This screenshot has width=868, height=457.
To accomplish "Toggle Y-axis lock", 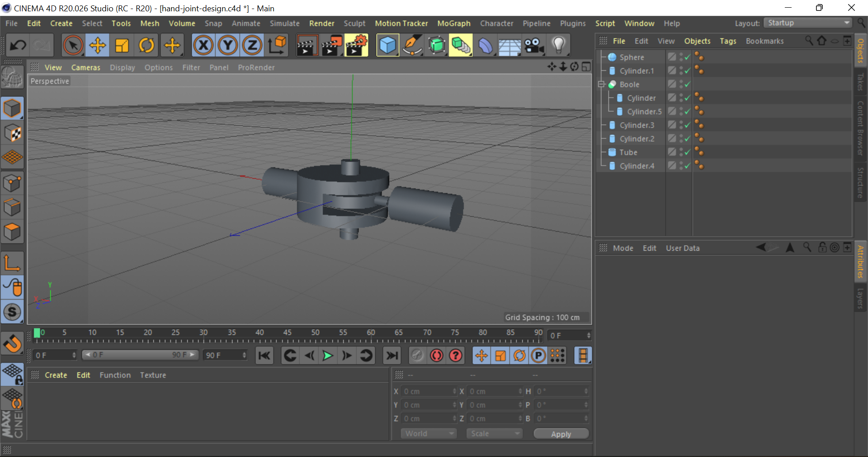I will coord(228,45).
